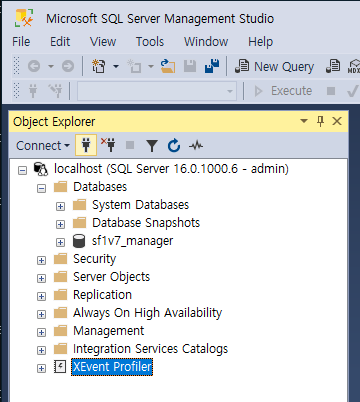The height and width of the screenshot is (402, 360).
Task: Open the Available Databases combo box
Action: pyautogui.click(x=157, y=91)
